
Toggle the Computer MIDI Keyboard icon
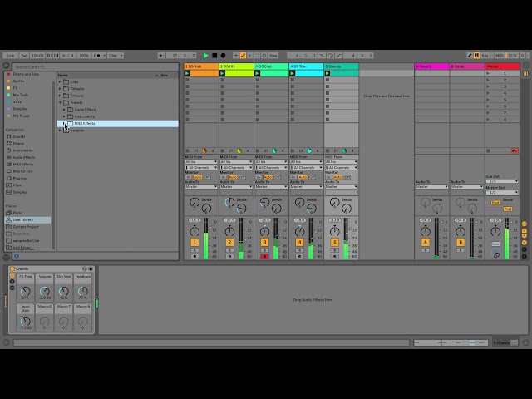(476, 56)
